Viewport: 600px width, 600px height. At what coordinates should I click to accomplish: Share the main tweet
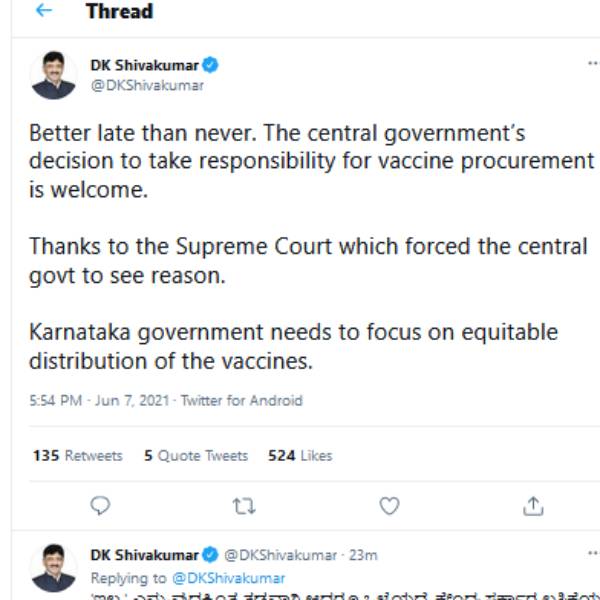[534, 506]
